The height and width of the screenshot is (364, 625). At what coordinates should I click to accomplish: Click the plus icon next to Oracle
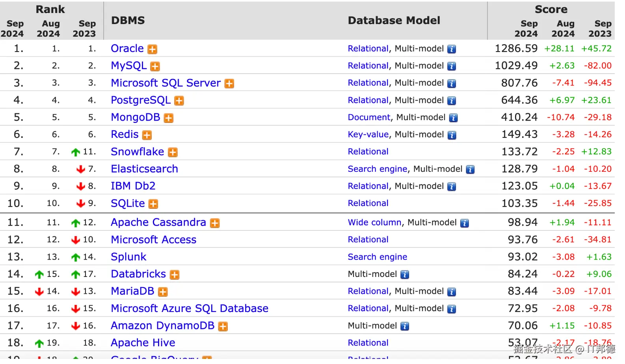(x=152, y=49)
